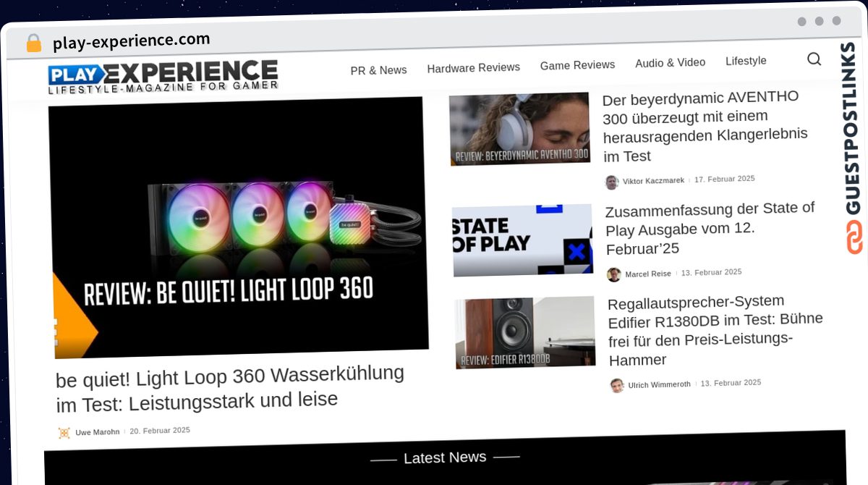Click Marcel Reise's author avatar
The width and height of the screenshot is (868, 485).
click(614, 274)
